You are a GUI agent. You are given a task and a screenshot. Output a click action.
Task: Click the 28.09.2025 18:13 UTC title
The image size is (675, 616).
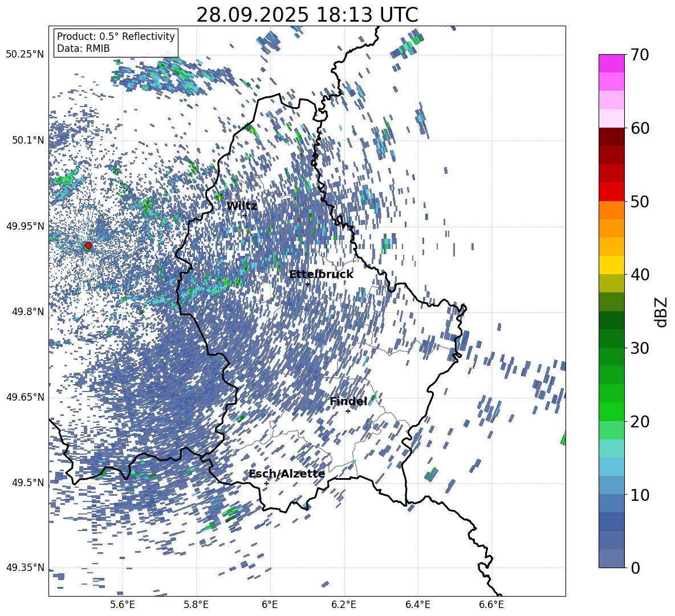(x=307, y=15)
